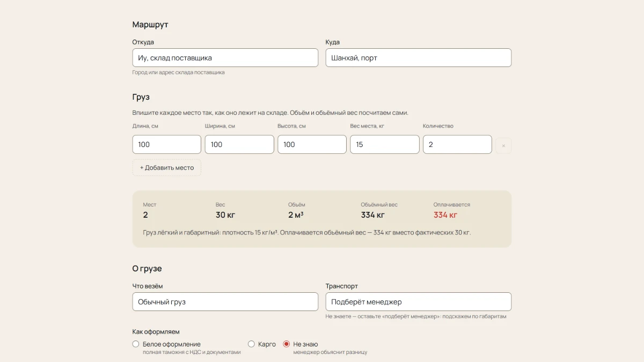Click the Как оформляем label
The width and height of the screenshot is (644, 362).
coord(156,332)
